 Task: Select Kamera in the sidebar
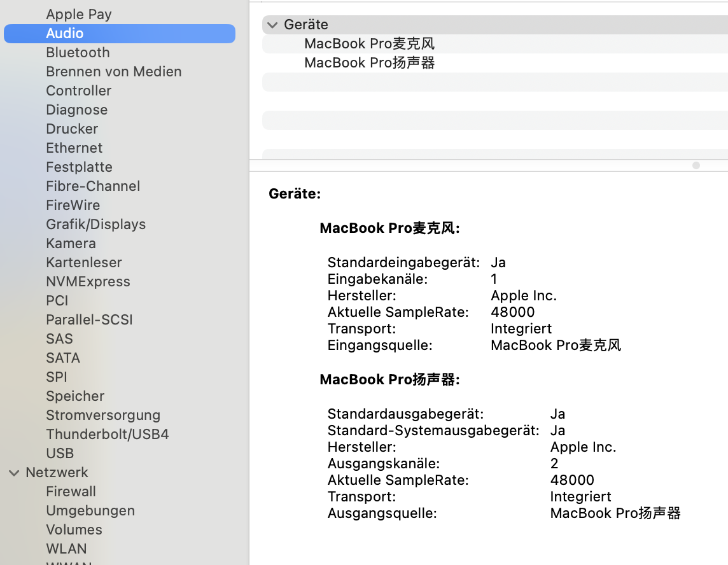point(71,243)
